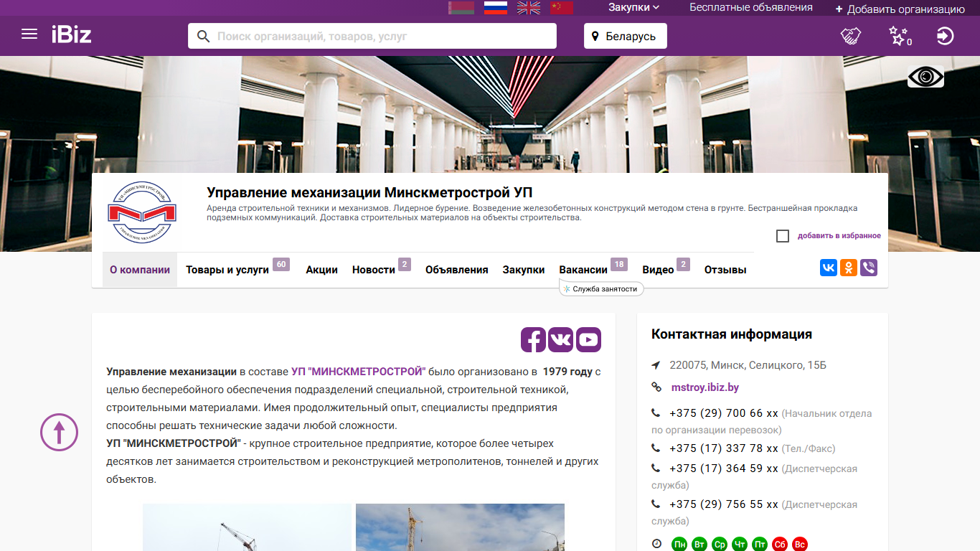Open the 'О компании' tab
The height and width of the screenshot is (551, 980).
[140, 270]
